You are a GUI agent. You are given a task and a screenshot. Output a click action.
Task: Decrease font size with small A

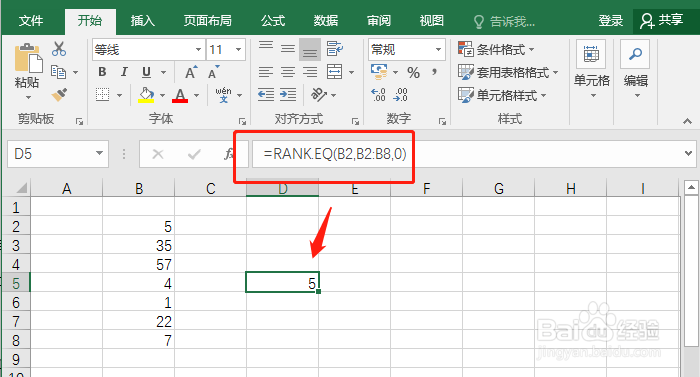pyautogui.click(x=213, y=72)
